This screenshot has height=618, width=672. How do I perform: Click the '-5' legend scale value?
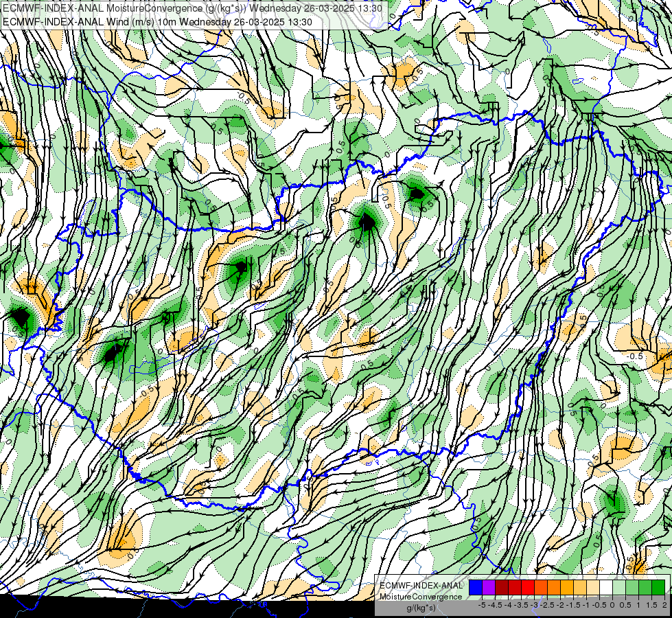pos(482,605)
